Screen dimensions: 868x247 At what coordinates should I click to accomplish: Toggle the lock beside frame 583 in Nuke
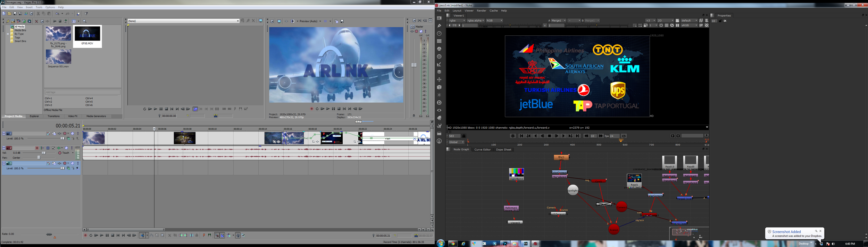464,136
